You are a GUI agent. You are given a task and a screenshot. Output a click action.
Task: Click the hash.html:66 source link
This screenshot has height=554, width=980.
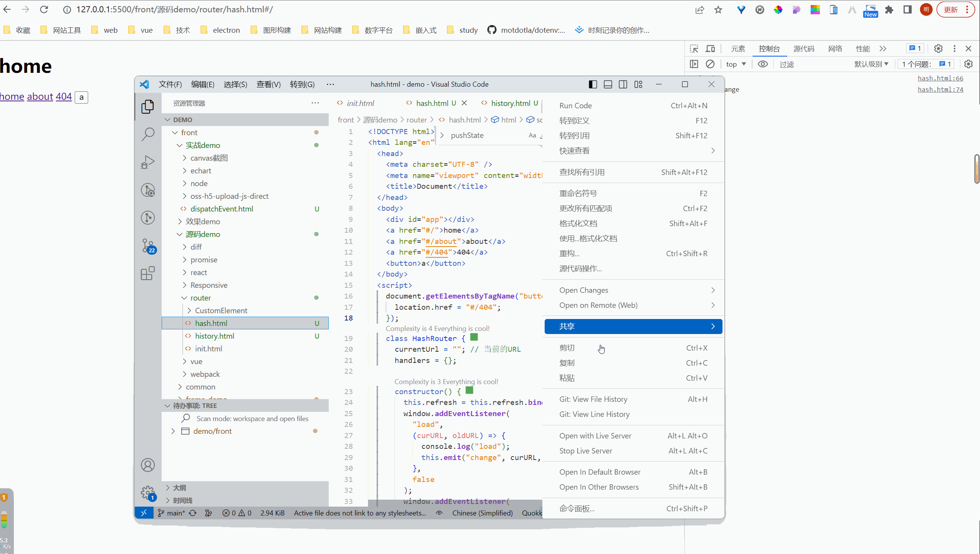pos(940,78)
